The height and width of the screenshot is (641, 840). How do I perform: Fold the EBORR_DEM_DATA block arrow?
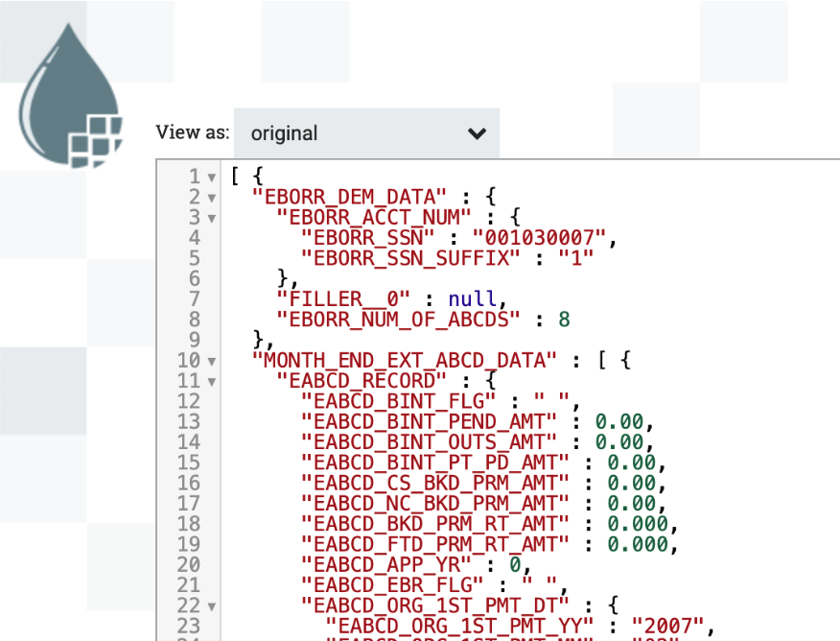click(x=212, y=198)
